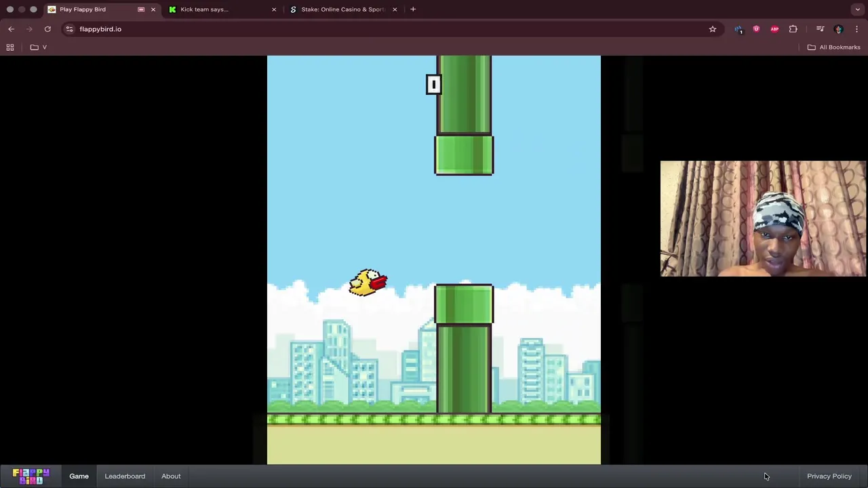Image resolution: width=868 pixels, height=488 pixels.
Task: Close the Play Flappy Bird tab
Action: pos(153,9)
